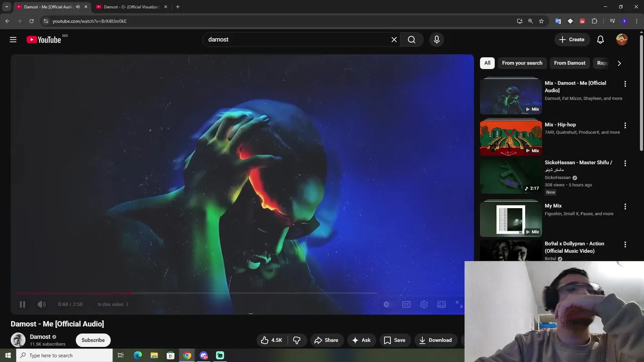This screenshot has width=644, height=362.
Task: Bookmark this page star
Action: [x=541, y=21]
